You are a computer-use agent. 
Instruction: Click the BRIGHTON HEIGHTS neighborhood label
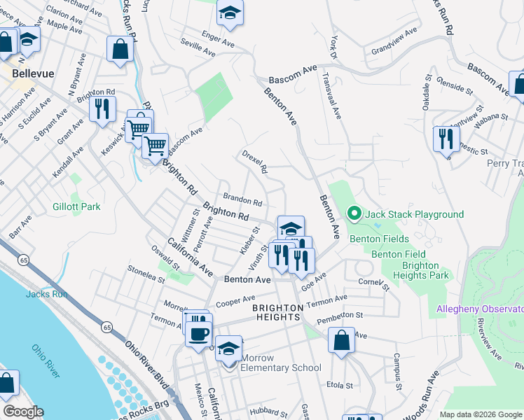pyautogui.click(x=278, y=312)
